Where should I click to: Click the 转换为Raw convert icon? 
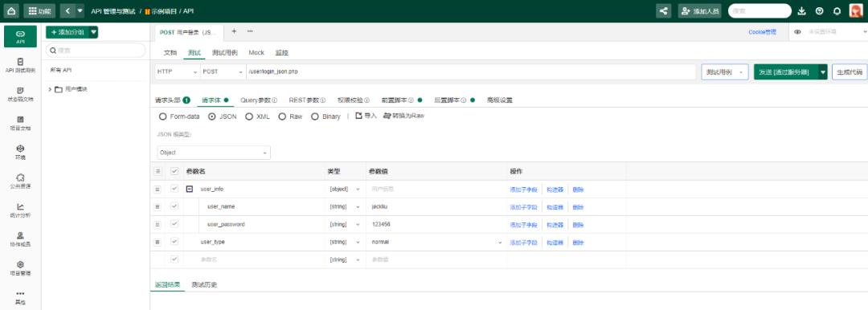(404, 116)
